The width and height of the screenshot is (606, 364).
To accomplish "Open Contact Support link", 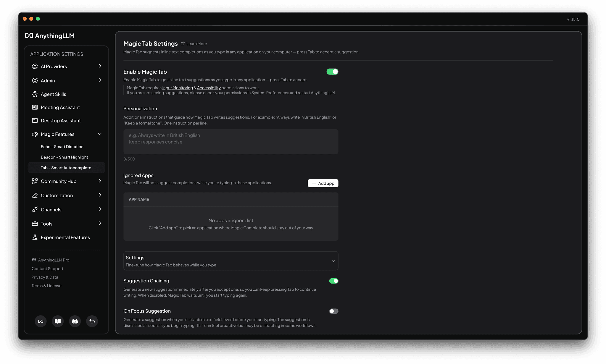I will (x=47, y=268).
